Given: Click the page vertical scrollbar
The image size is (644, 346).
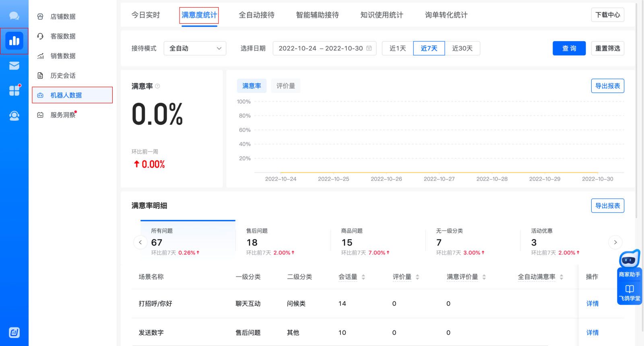Looking at the screenshot, I should [x=636, y=111].
